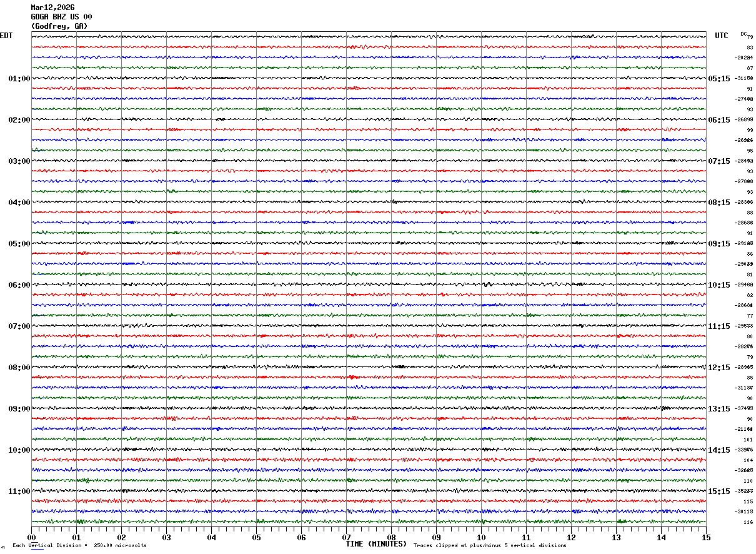Select the 04:00 EDT row label
The height and width of the screenshot is (554, 756).
19,203
